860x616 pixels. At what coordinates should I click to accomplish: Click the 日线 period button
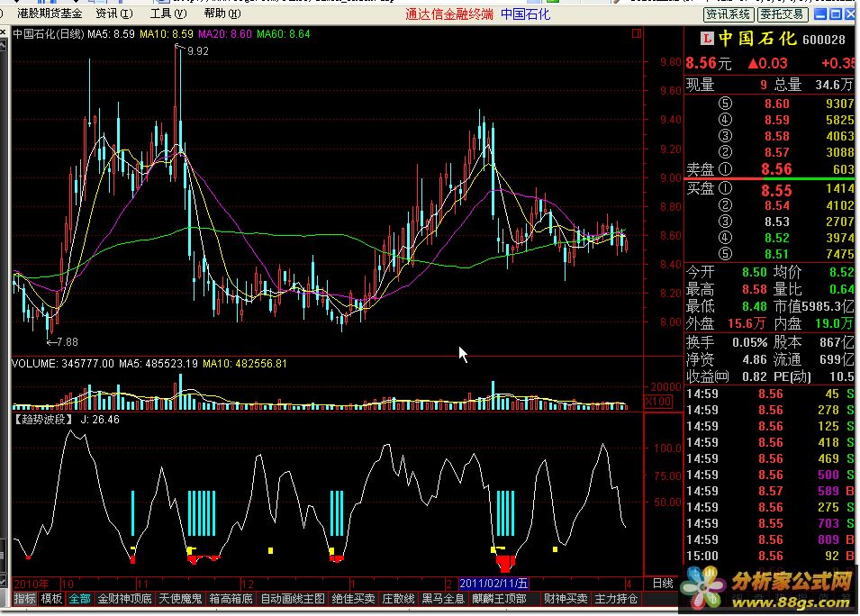pyautogui.click(x=663, y=583)
